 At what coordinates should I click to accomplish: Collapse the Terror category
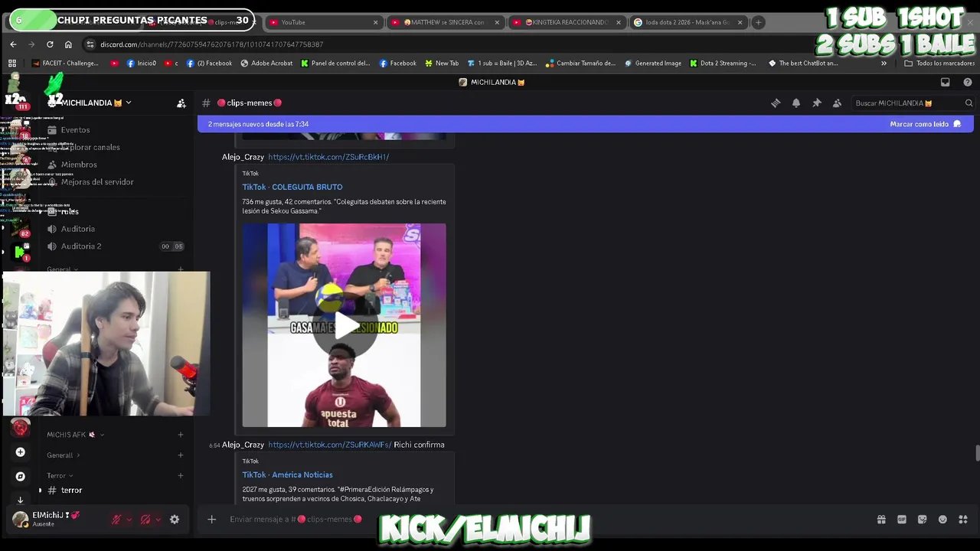(60, 476)
